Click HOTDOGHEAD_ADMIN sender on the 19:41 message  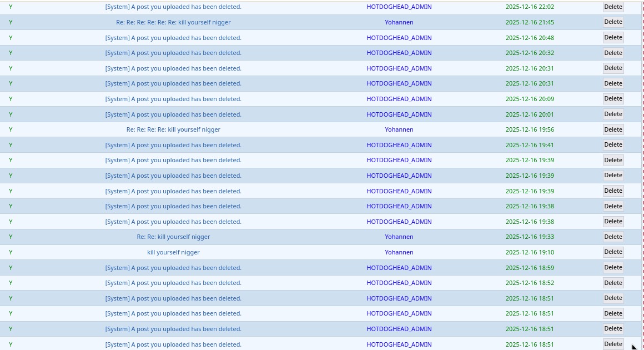399,145
